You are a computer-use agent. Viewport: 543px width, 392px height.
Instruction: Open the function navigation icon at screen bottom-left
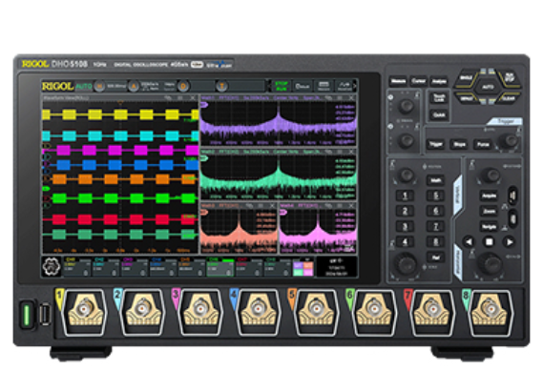(52, 267)
